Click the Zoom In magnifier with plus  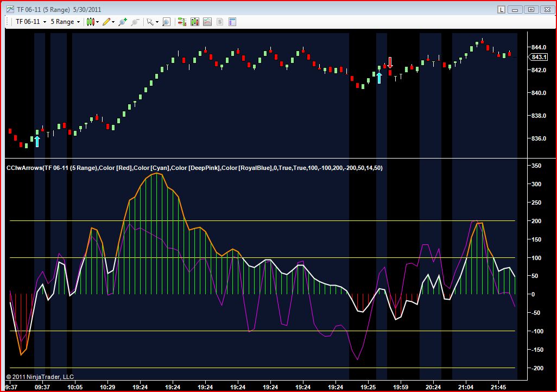click(x=123, y=22)
